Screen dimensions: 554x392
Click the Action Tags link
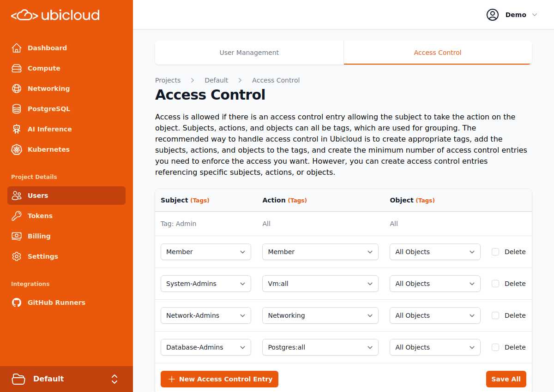pos(297,201)
